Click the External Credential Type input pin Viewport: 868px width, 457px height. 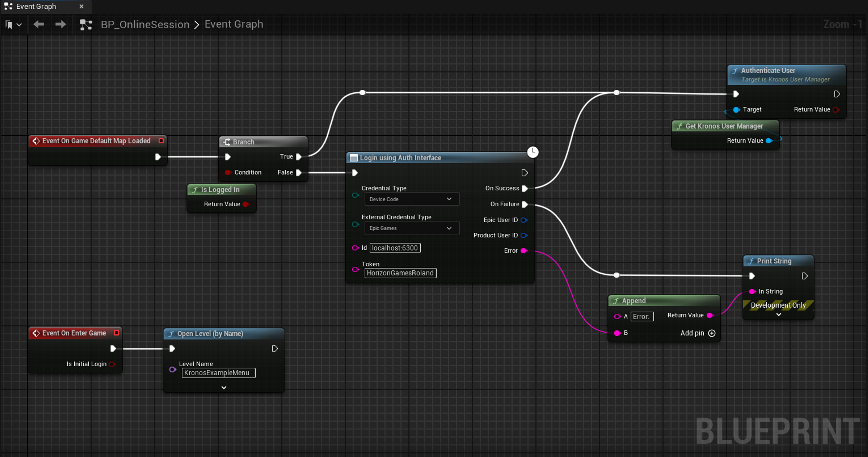tap(355, 224)
